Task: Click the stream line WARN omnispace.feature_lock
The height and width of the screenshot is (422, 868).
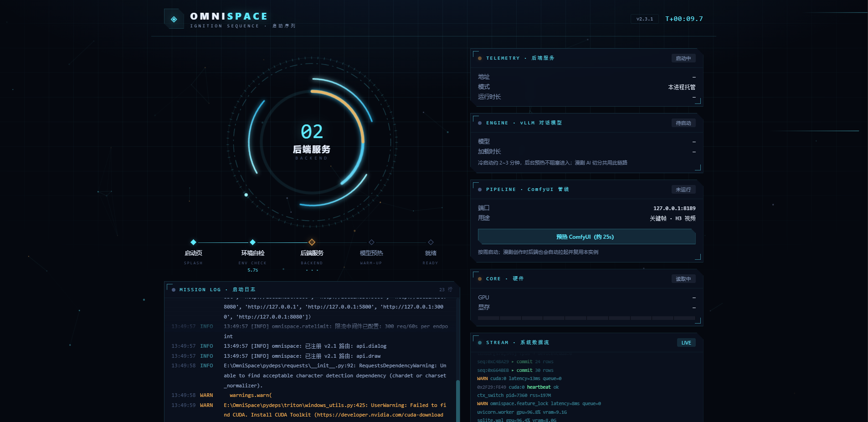Action: tap(539, 404)
